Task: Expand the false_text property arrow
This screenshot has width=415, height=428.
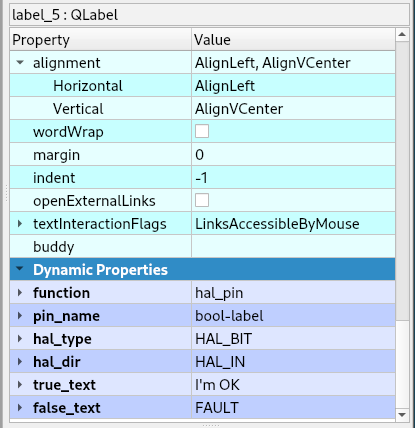Action: point(20,408)
